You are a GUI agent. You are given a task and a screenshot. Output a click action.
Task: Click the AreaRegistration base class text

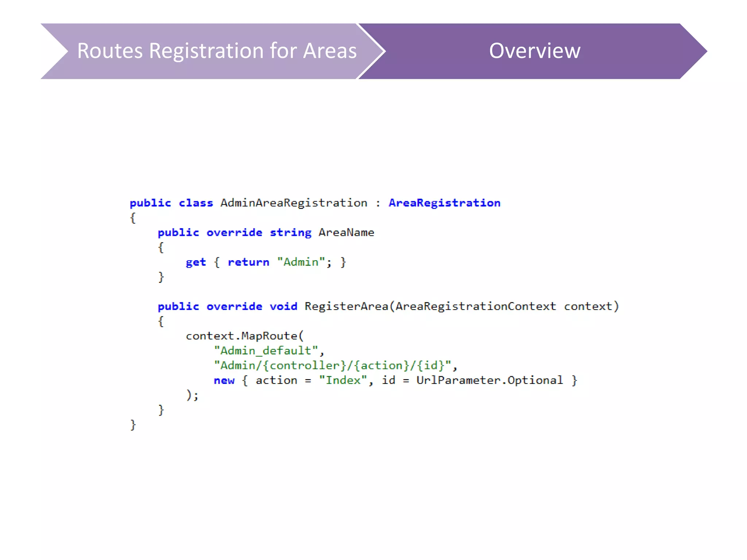444,203
